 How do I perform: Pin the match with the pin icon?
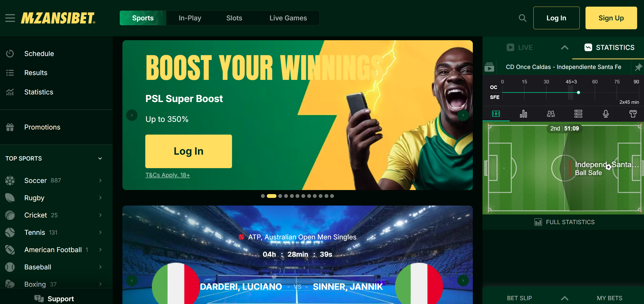click(638, 67)
